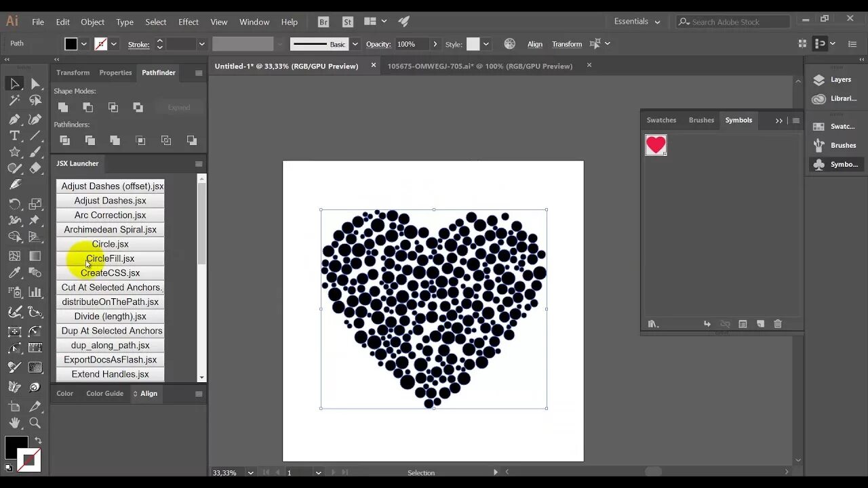Click the heart symbol thumbnail

[x=656, y=144]
